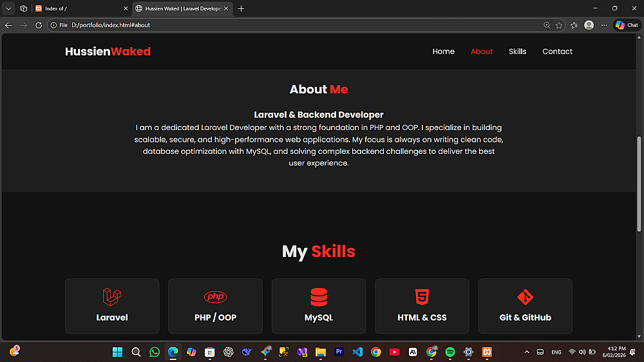Open the Copilot Chat button

coord(627,25)
